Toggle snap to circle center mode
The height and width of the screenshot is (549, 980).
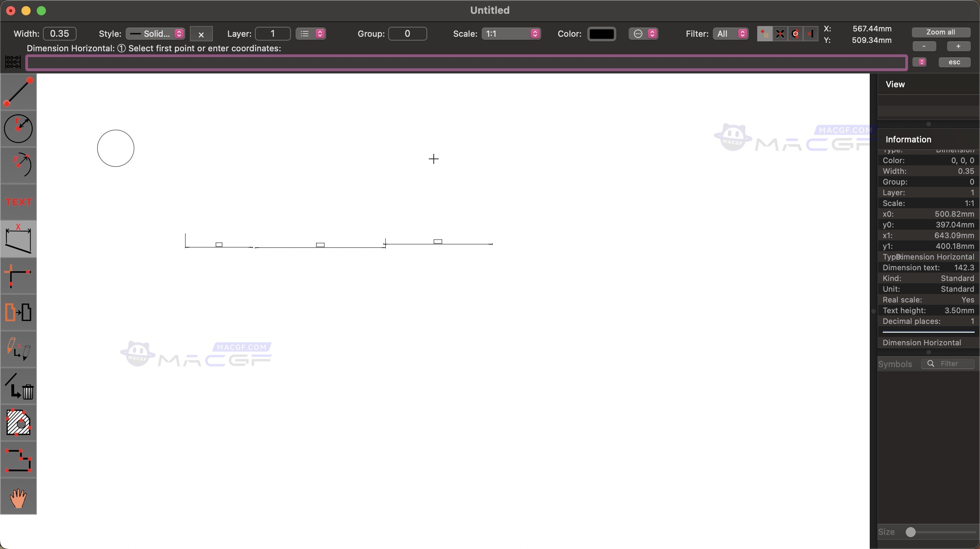[795, 34]
